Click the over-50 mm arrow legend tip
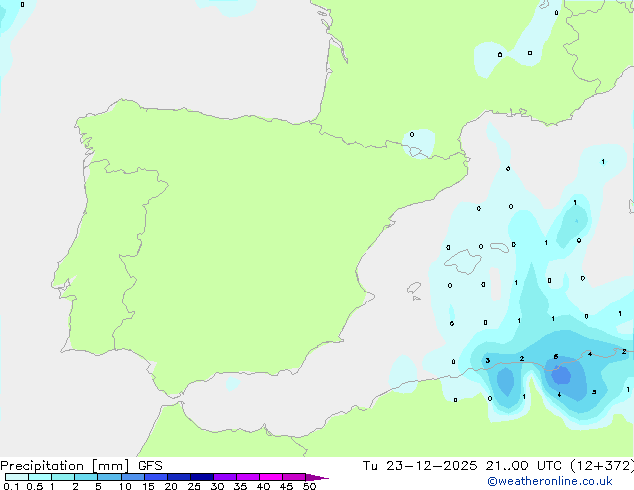634x490 pixels. pyautogui.click(x=317, y=477)
